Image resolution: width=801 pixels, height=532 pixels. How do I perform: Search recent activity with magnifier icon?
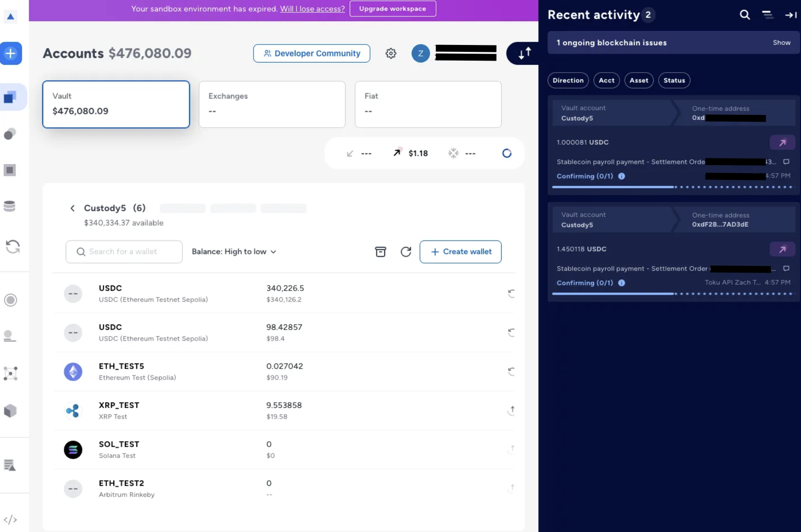coord(745,15)
